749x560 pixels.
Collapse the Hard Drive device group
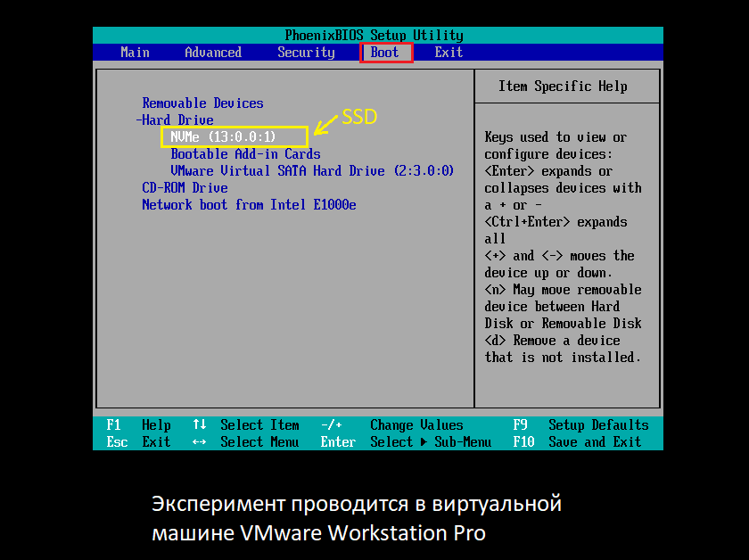pyautogui.click(x=177, y=119)
